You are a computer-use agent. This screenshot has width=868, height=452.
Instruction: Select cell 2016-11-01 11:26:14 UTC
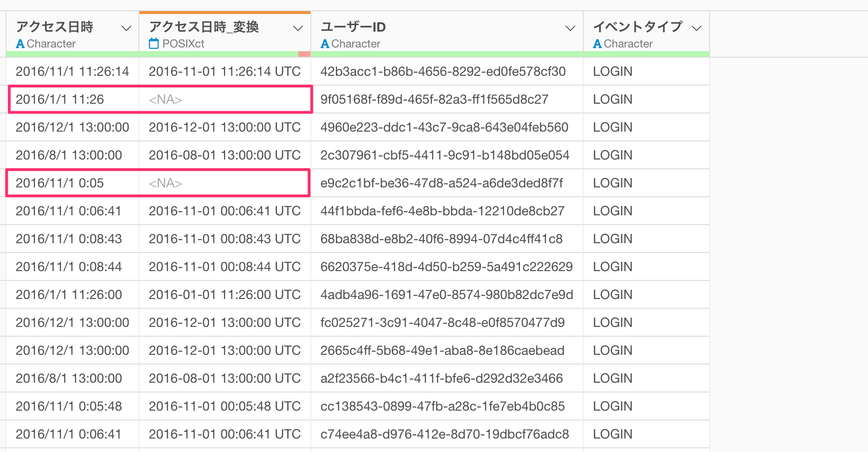225,71
